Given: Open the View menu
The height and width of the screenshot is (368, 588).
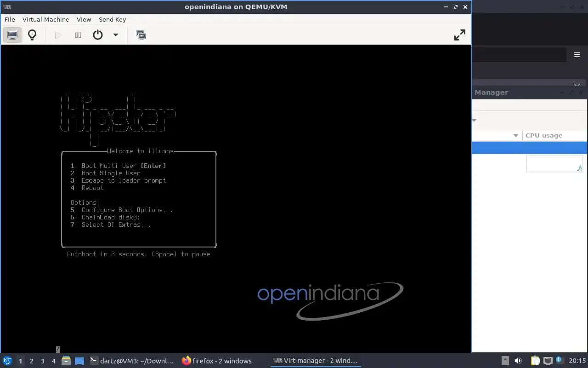Looking at the screenshot, I should (x=84, y=19).
